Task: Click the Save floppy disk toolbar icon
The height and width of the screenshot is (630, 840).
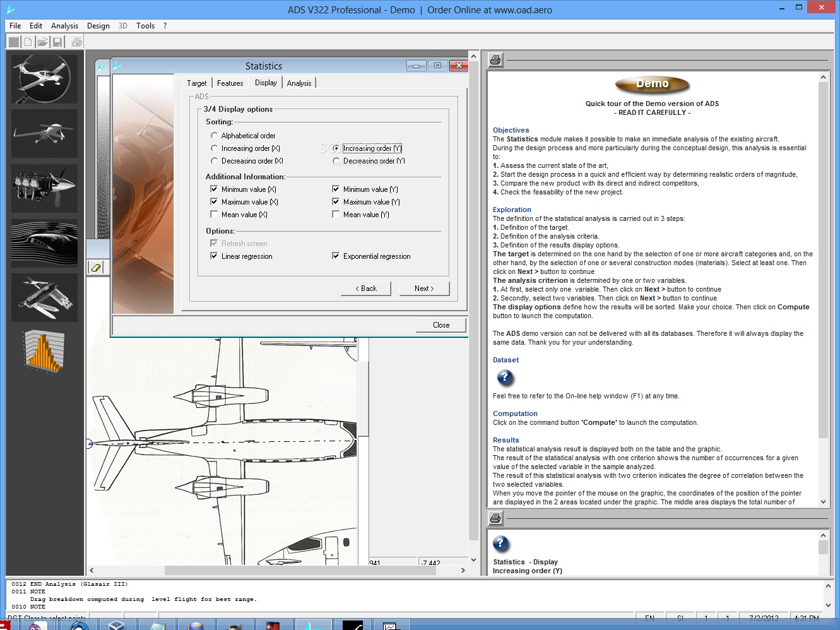Action: pyautogui.click(x=57, y=42)
